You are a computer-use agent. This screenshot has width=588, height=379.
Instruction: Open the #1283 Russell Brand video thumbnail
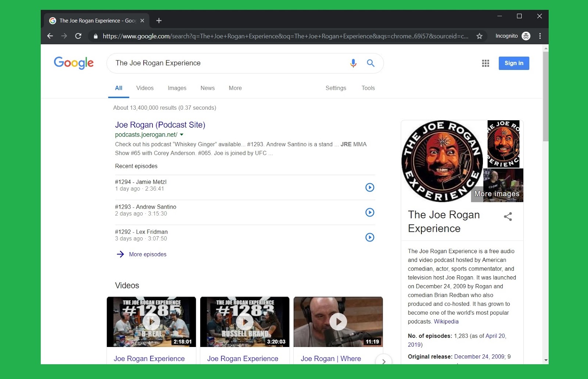point(245,322)
